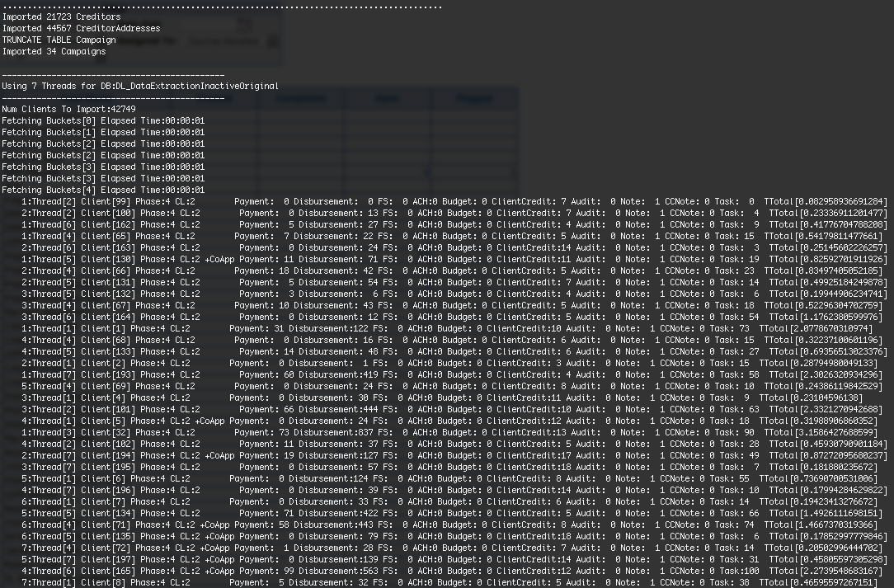Select 'Num Clients To Import:42749' text
The image size is (894, 588).
click(68, 109)
